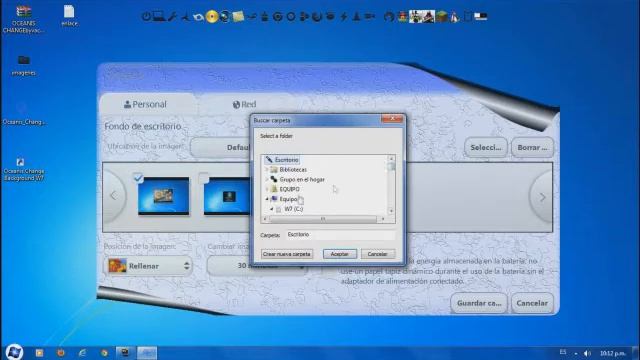Go to previous wallpapers with left arrow
Screen dimensions: 640x360
[113, 196]
